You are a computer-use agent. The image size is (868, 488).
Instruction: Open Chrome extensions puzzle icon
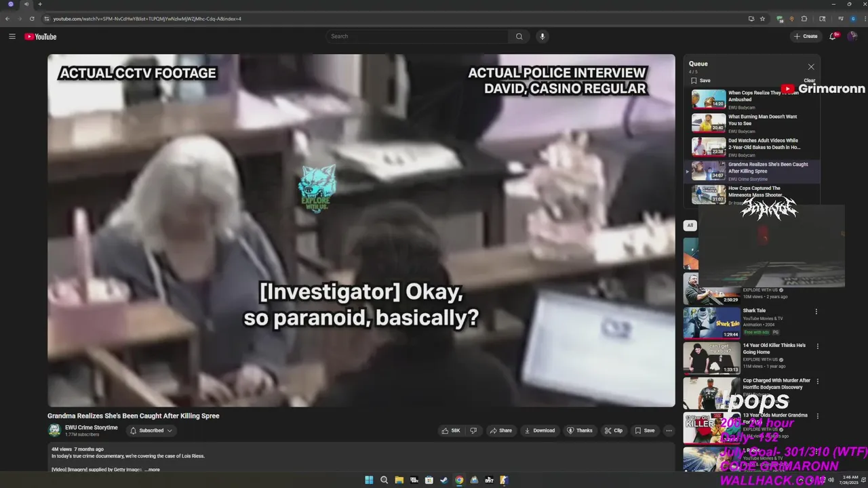804,18
